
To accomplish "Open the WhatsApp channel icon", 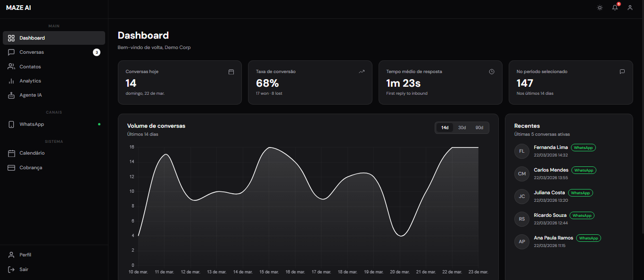I will click(11, 124).
